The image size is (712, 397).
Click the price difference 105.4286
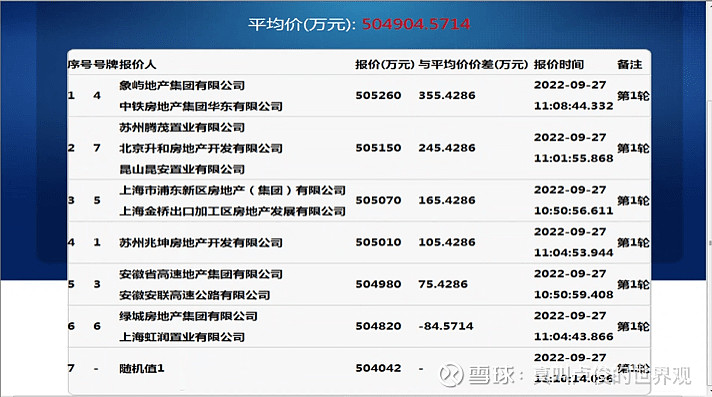[x=447, y=242]
